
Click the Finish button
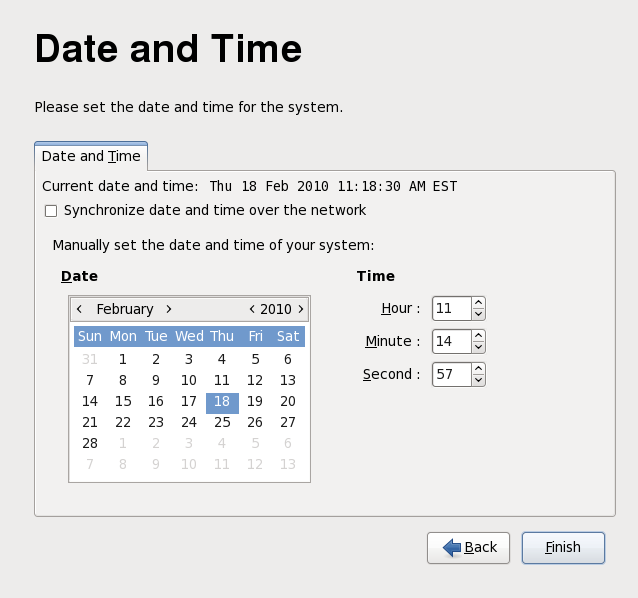pyautogui.click(x=563, y=547)
